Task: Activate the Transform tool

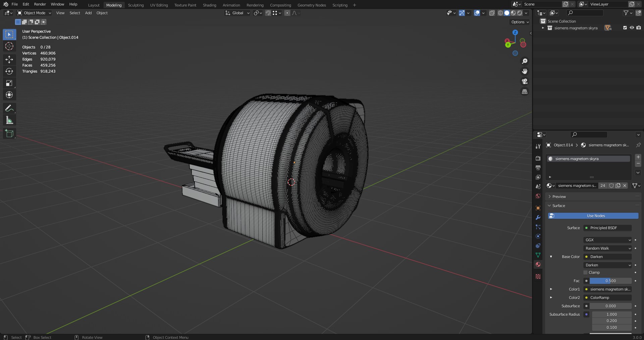Action: pos(9,95)
